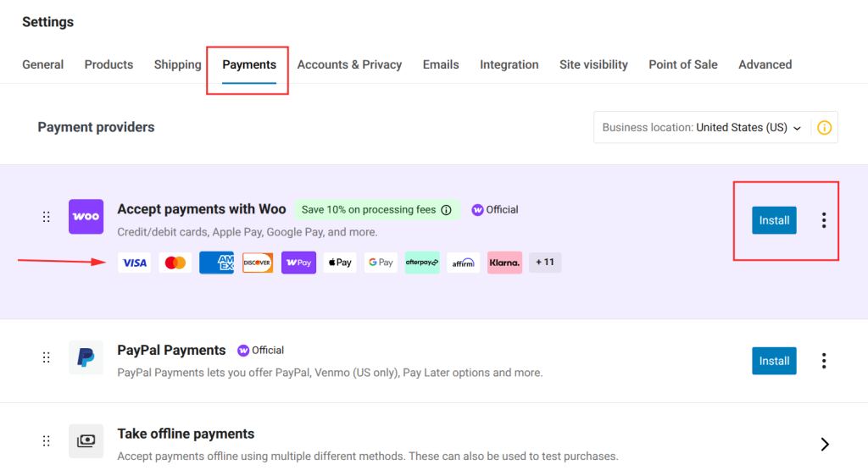Go to Site visibility tab
The height and width of the screenshot is (476, 868).
(x=593, y=64)
